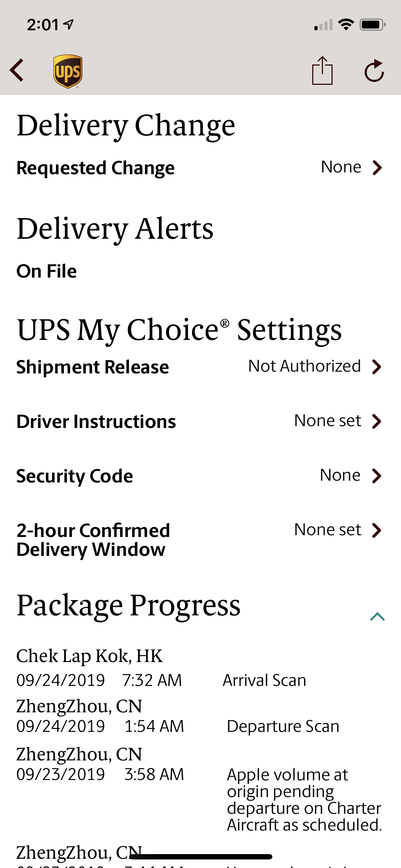Select the Chek Lap Kok Arrival Scan entry
The width and height of the screenshot is (401, 868).
pos(161,668)
